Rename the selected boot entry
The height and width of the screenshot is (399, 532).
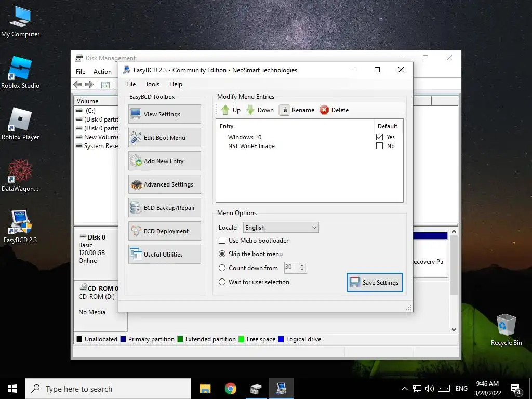pyautogui.click(x=297, y=110)
